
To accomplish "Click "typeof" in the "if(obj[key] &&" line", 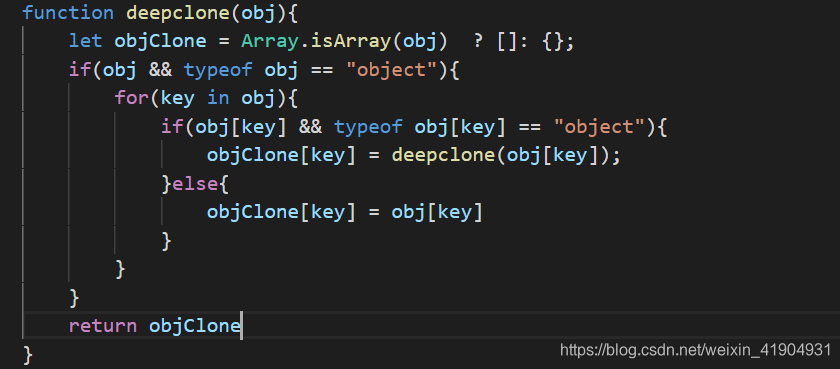I will pos(368,126).
